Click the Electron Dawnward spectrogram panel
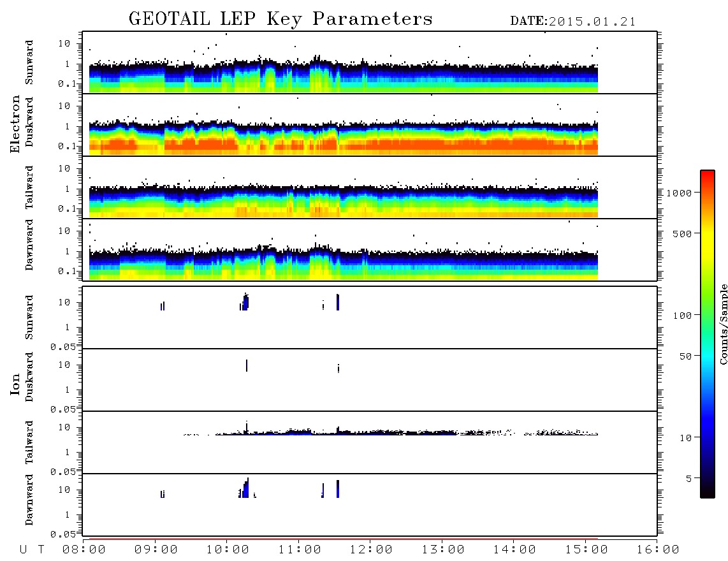728x561 pixels. [370, 249]
